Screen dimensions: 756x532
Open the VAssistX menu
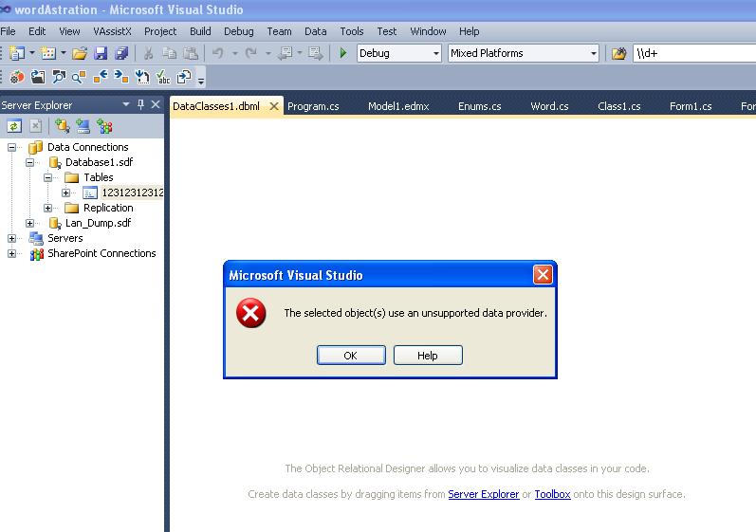tap(112, 31)
